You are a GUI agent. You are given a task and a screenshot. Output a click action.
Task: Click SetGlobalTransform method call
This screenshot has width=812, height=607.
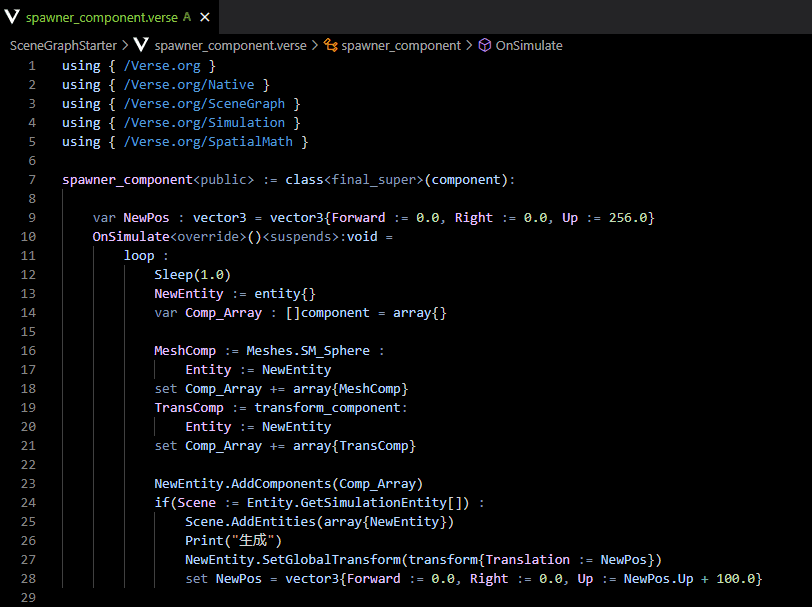click(331, 559)
